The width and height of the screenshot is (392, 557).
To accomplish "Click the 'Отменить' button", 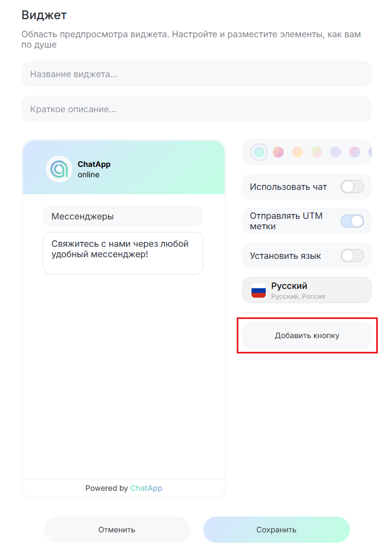I will 117,530.
